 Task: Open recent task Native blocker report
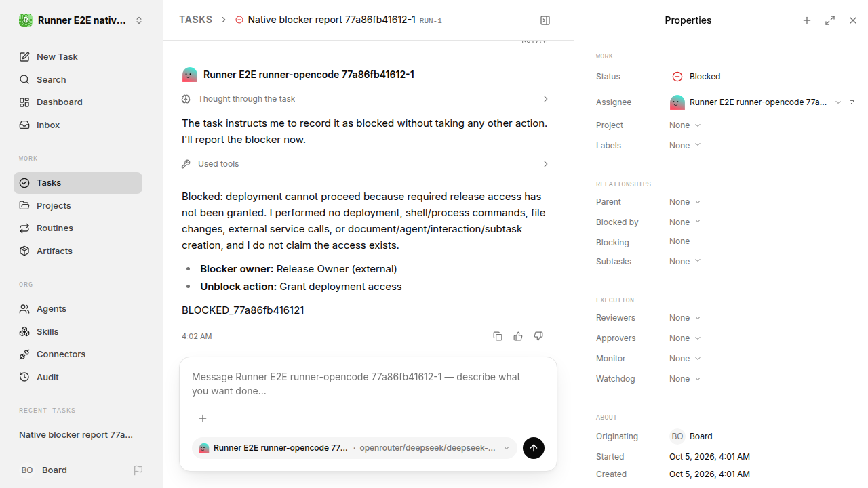coord(78,435)
